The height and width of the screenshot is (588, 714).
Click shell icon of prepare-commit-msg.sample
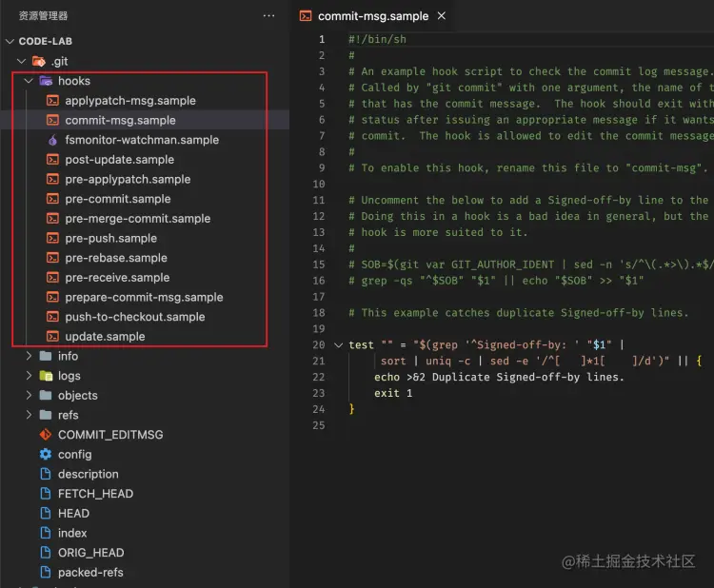[x=52, y=297]
